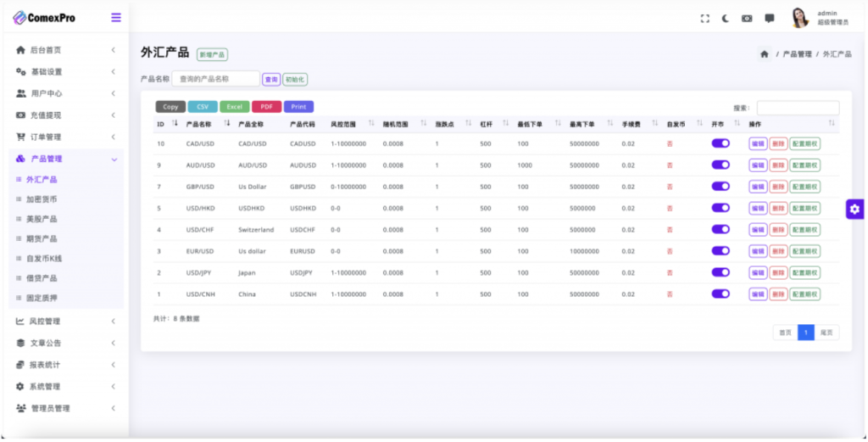The height and width of the screenshot is (442, 868).
Task: Click the hamburger menu icon beside ComexPro
Action: (x=115, y=18)
